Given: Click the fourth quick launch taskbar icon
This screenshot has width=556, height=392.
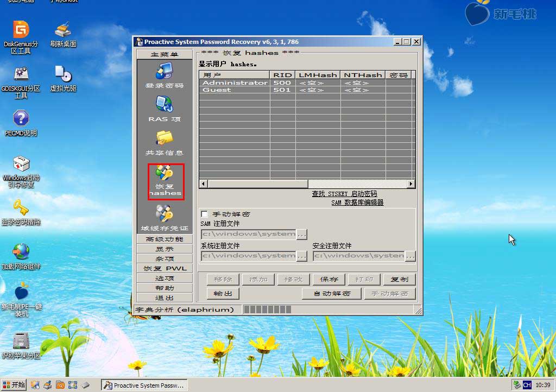Looking at the screenshot, I should click(73, 385).
